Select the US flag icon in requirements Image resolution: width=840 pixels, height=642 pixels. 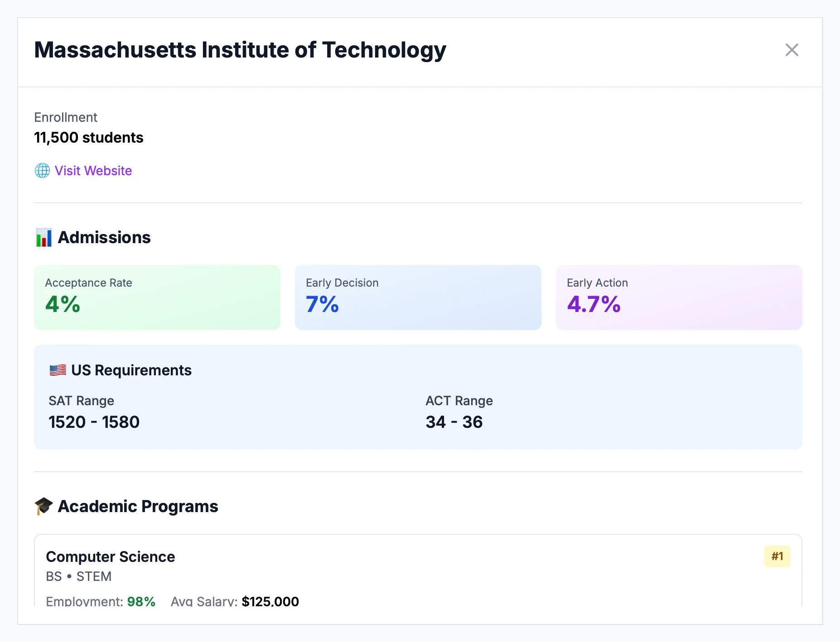pyautogui.click(x=58, y=370)
